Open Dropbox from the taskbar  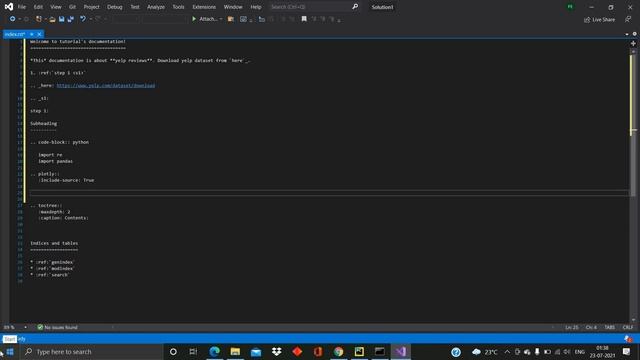(276, 351)
